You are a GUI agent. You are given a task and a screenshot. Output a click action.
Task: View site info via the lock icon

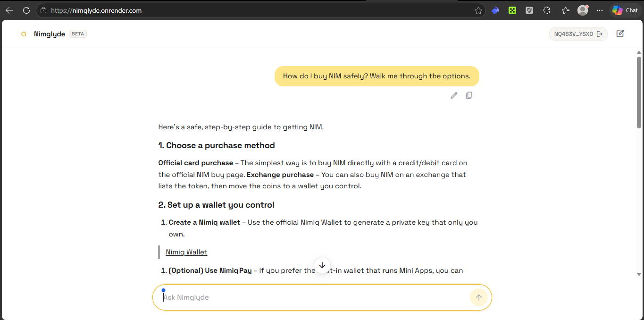click(43, 10)
